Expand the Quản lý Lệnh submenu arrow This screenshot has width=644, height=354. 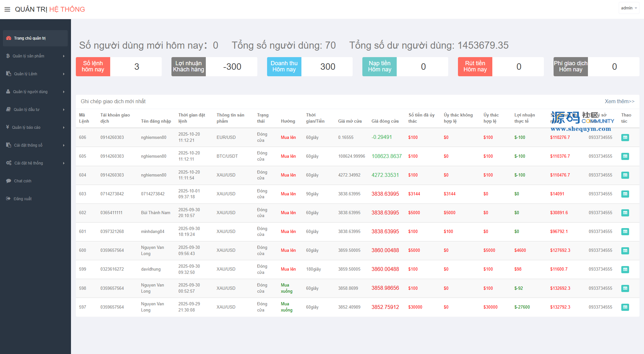(64, 74)
